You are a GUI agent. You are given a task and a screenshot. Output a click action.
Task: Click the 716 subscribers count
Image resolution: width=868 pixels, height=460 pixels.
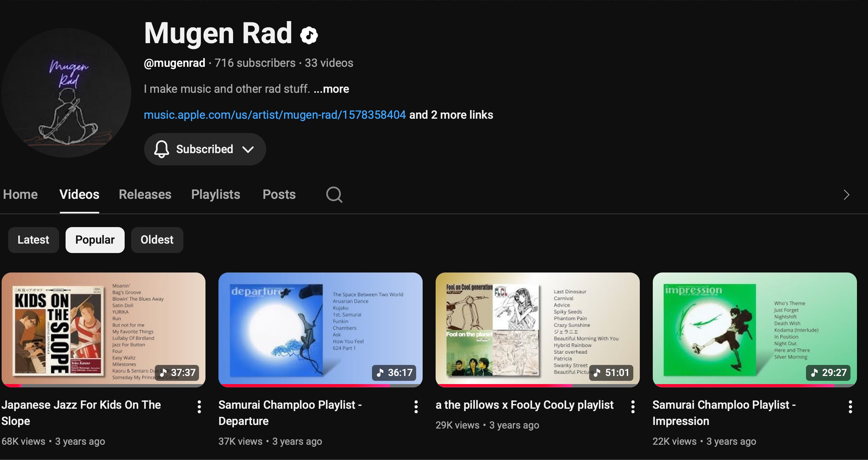pos(255,63)
